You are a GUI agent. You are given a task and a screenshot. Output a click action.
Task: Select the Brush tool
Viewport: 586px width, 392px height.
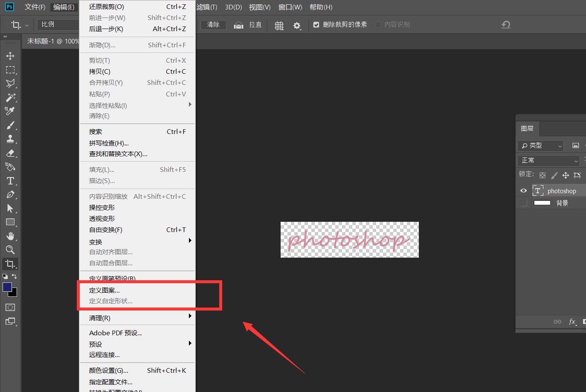10,125
